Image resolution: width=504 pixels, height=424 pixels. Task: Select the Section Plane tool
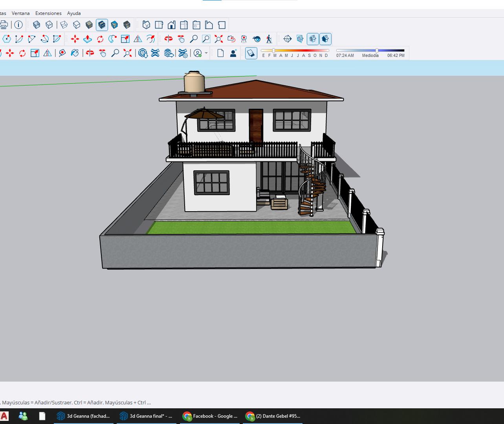pyautogui.click(x=287, y=39)
